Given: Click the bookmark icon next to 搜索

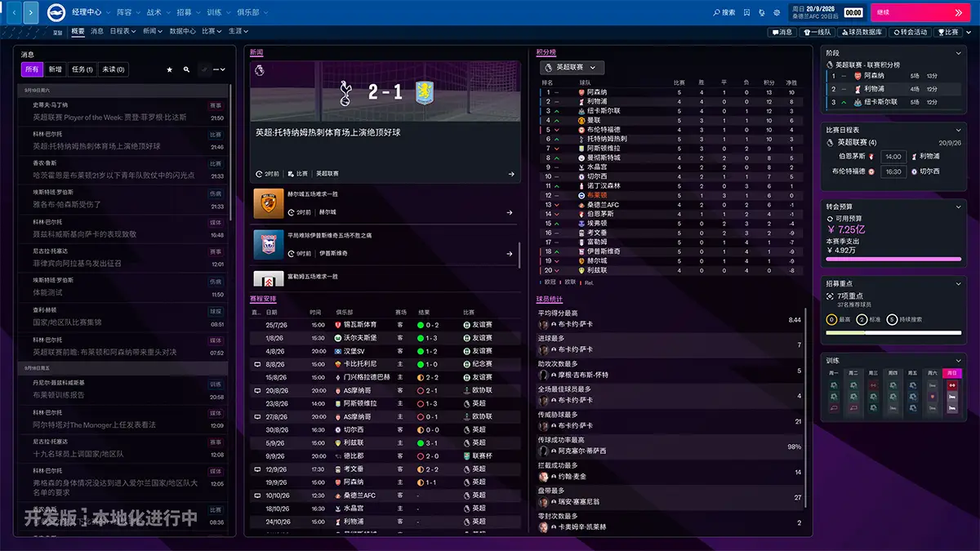Looking at the screenshot, I should [x=746, y=12].
